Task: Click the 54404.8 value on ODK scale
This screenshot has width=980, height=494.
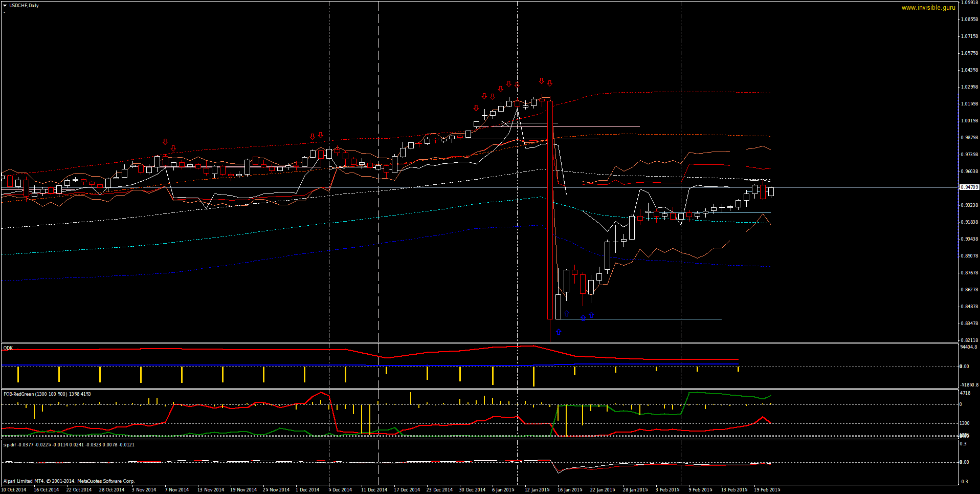Action: coord(969,347)
